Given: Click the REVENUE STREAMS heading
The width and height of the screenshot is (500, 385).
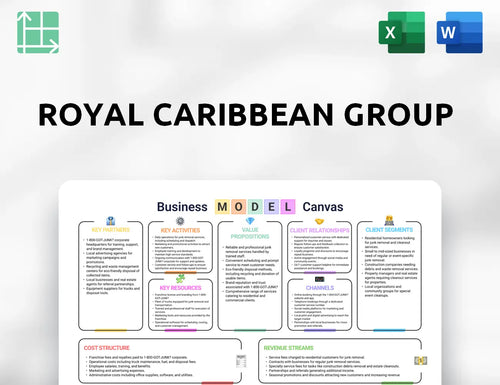Looking at the screenshot, I should 289,348.
